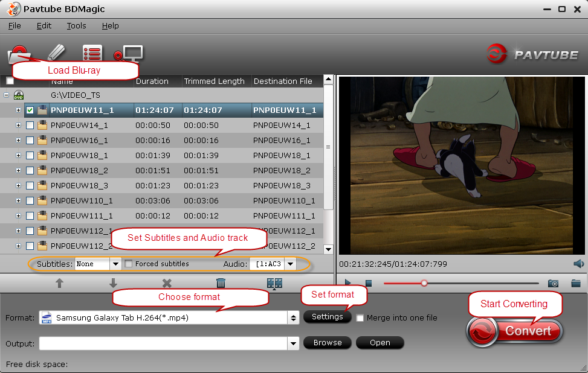This screenshot has height=373, width=588.
Task: Move selected item down with arrow
Action: coord(113,283)
